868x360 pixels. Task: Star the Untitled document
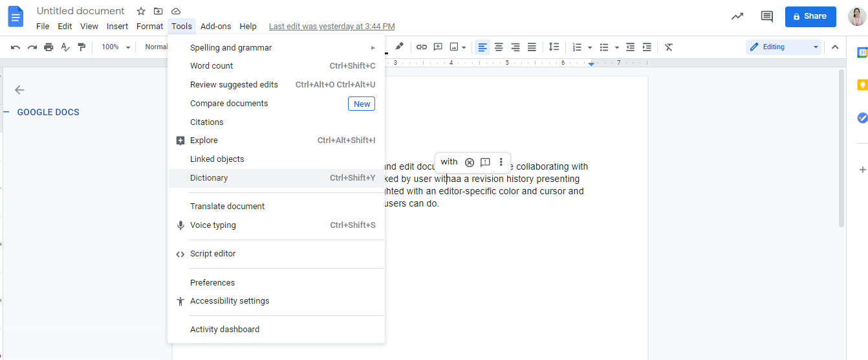(141, 11)
